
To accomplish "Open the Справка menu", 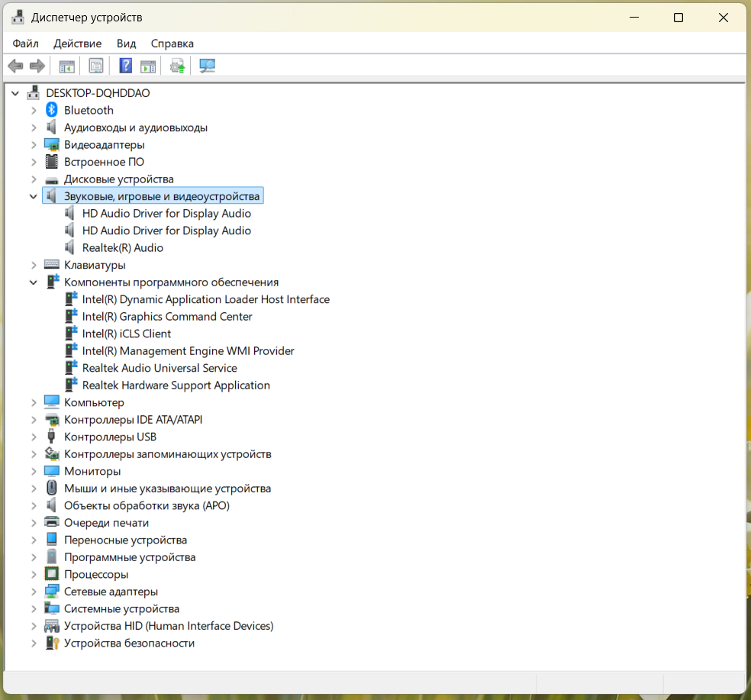I will click(x=172, y=44).
